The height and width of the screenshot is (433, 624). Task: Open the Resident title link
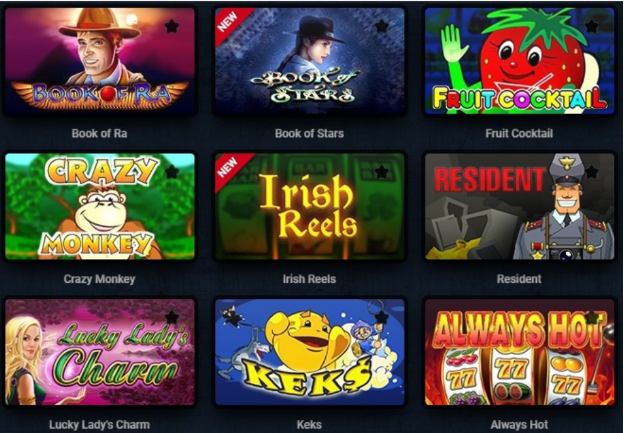coord(519,279)
